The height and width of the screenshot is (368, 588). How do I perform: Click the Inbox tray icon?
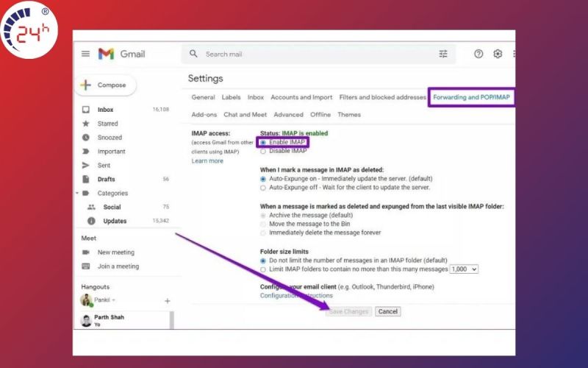coord(86,109)
